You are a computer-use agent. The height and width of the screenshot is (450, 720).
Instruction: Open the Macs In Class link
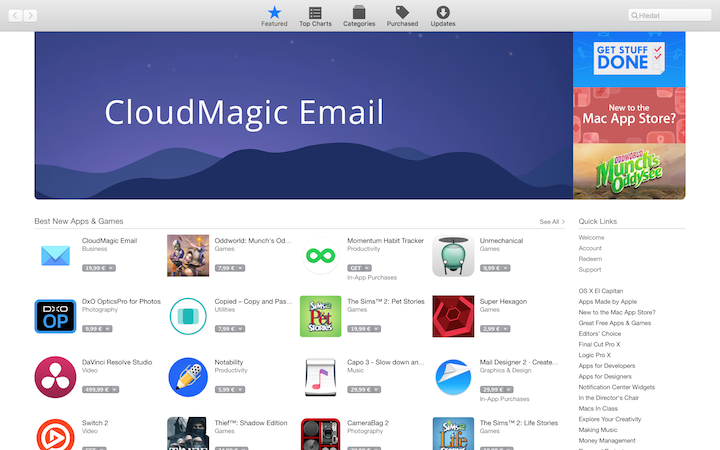pyautogui.click(x=598, y=409)
